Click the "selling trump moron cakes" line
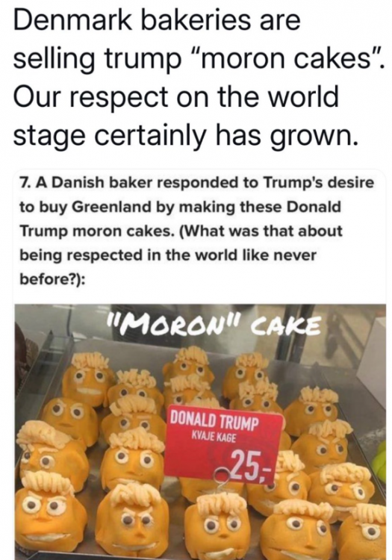 (199, 59)
